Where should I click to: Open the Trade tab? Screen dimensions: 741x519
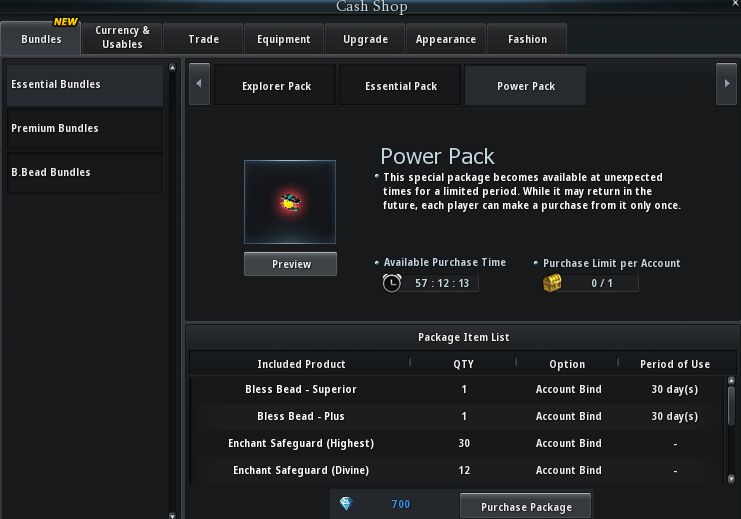203,40
